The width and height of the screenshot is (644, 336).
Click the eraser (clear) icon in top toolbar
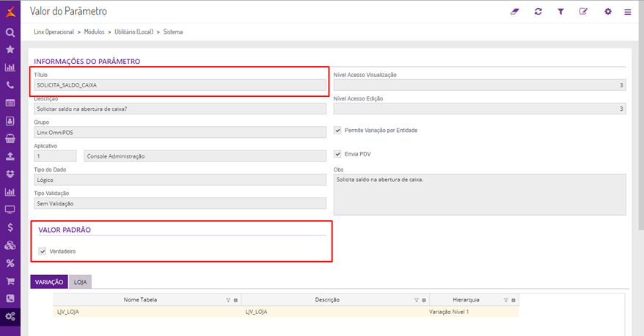(514, 12)
